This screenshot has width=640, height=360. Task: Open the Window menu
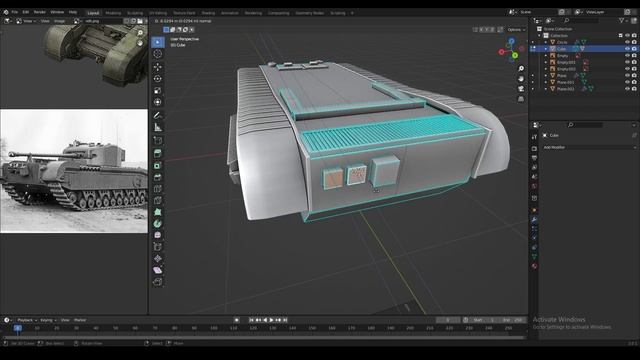(x=57, y=12)
